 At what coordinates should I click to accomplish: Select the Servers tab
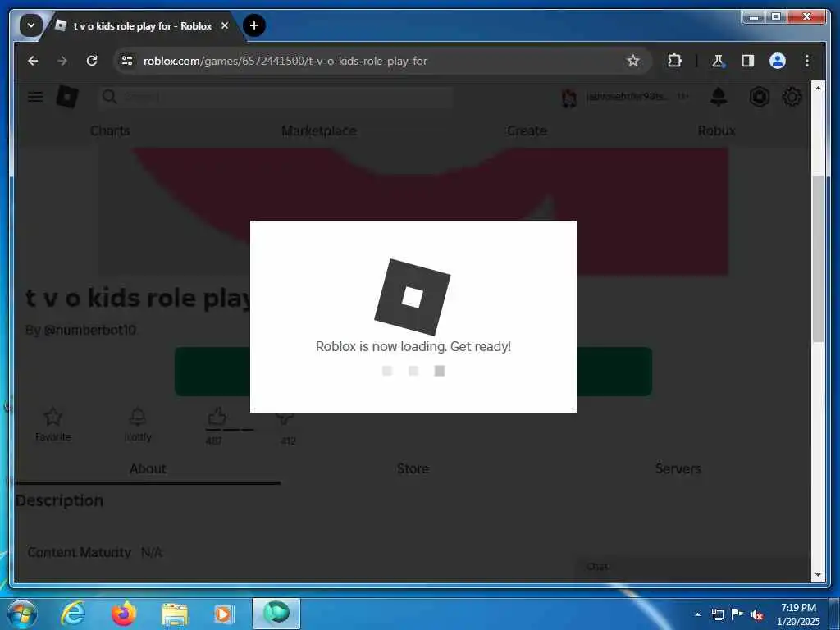[678, 468]
